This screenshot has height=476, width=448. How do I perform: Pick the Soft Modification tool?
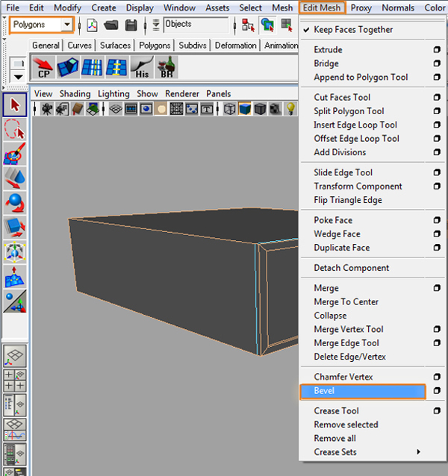click(15, 277)
